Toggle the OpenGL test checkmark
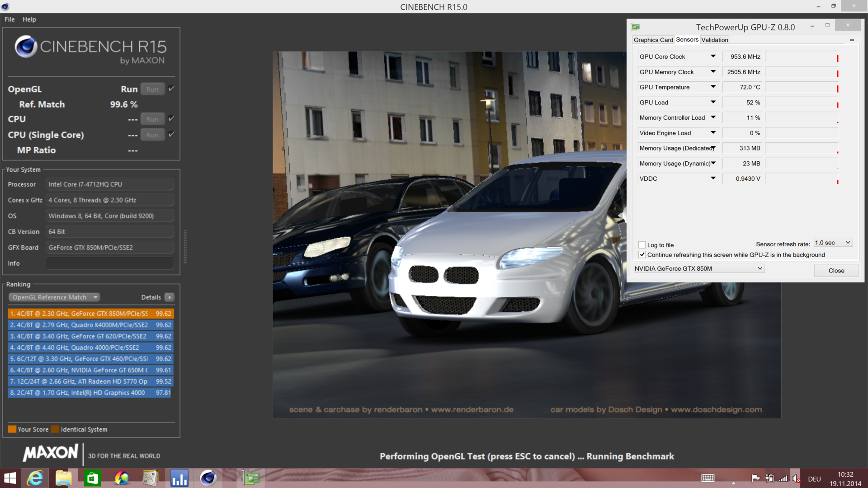 pyautogui.click(x=171, y=89)
